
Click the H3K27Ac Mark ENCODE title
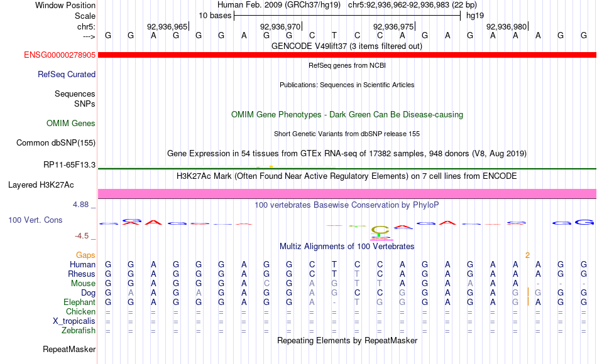(347, 176)
